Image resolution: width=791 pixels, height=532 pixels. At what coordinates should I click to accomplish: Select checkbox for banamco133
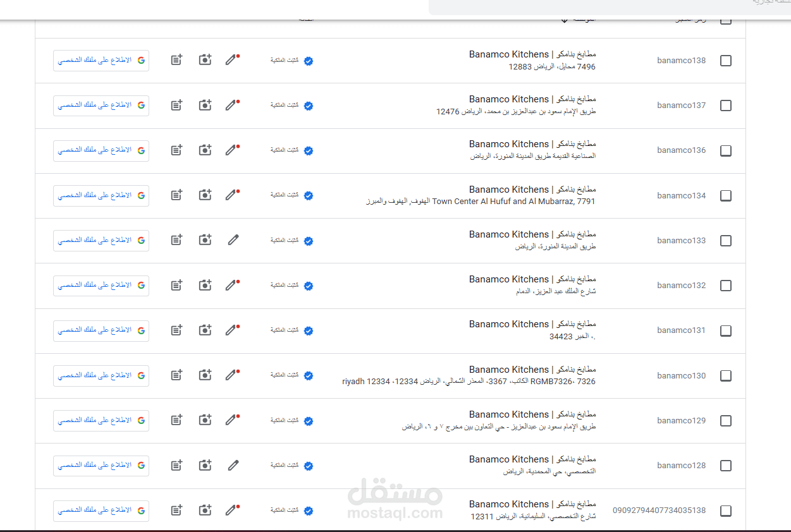click(726, 241)
